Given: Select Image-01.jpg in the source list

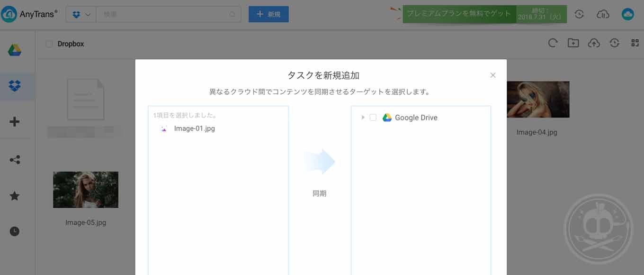Looking at the screenshot, I should tap(194, 128).
